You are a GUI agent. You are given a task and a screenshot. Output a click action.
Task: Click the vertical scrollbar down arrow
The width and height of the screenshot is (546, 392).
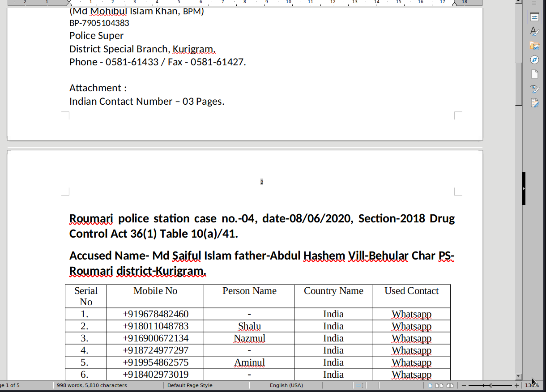pos(519,377)
